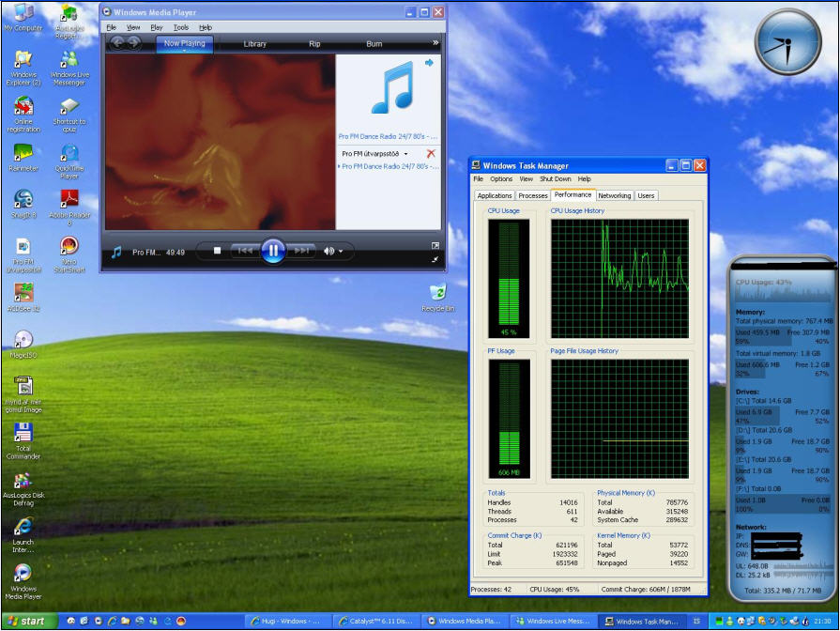The width and height of the screenshot is (840, 631).
Task: Open the Shortcut to cpuz desktop icon
Action: pos(69,115)
